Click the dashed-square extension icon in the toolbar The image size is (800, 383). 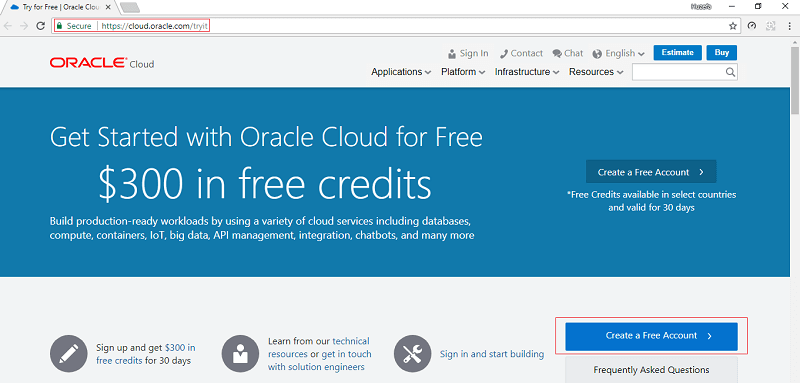[770, 26]
